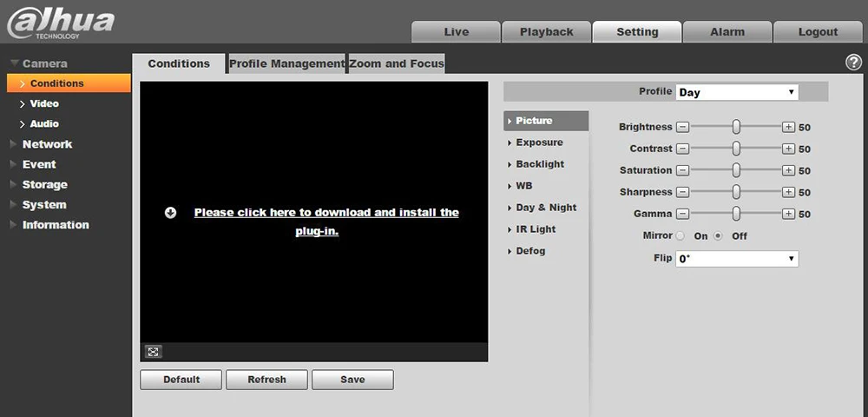
Task: Click the Contrast slider handle
Action: coord(736,149)
